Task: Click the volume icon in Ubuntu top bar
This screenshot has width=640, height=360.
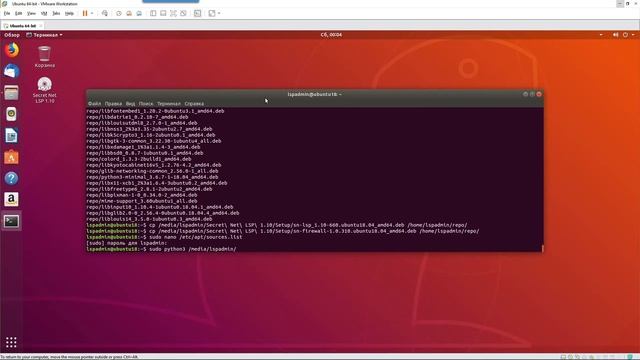Action: 616,35
